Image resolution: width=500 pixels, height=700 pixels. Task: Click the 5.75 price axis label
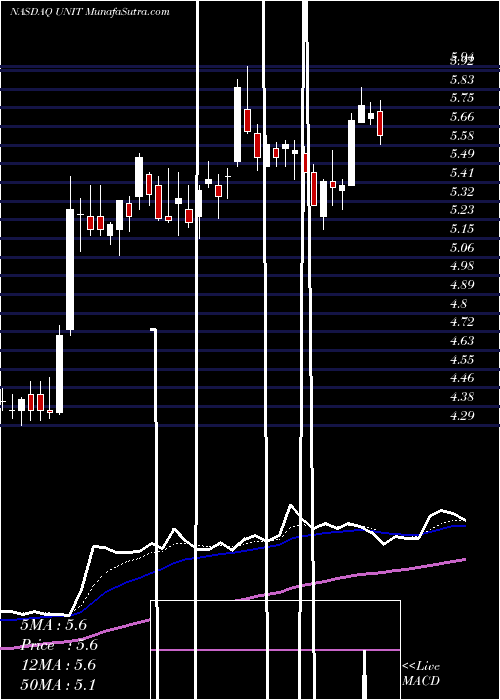click(462, 98)
